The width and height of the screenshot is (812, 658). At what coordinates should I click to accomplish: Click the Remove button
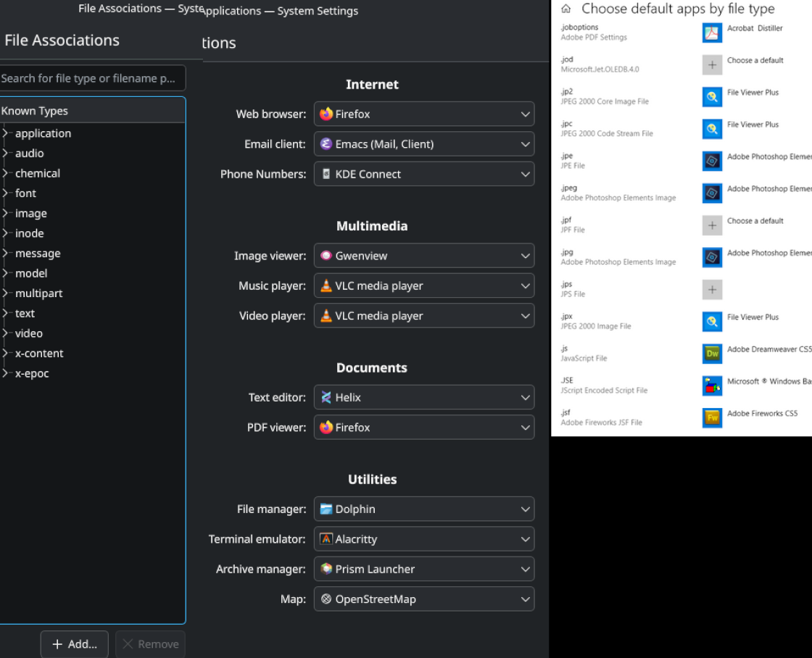(x=150, y=644)
